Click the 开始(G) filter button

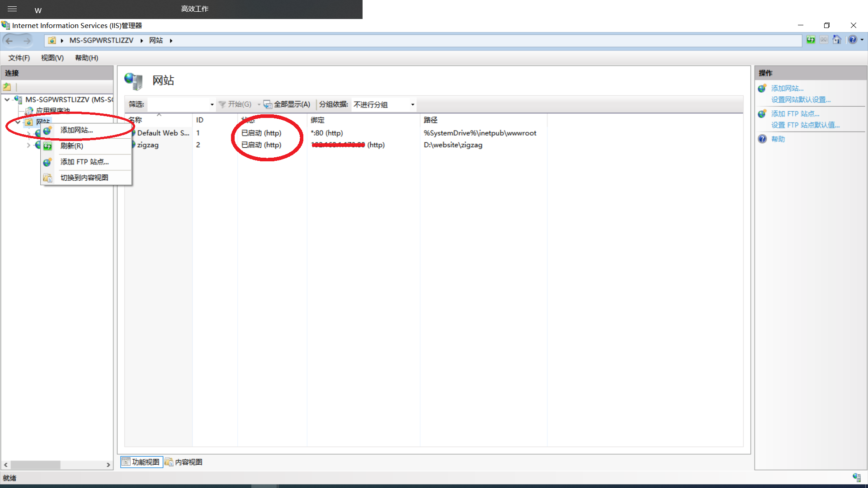point(235,104)
